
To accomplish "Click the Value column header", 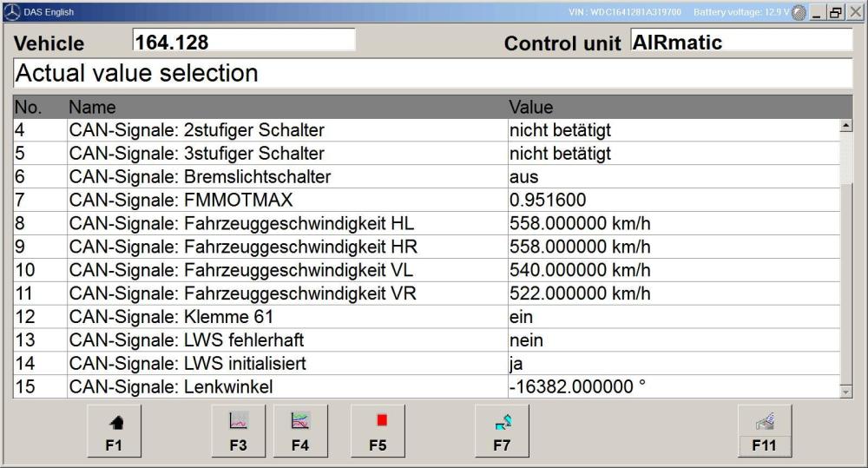I will click(x=531, y=107).
